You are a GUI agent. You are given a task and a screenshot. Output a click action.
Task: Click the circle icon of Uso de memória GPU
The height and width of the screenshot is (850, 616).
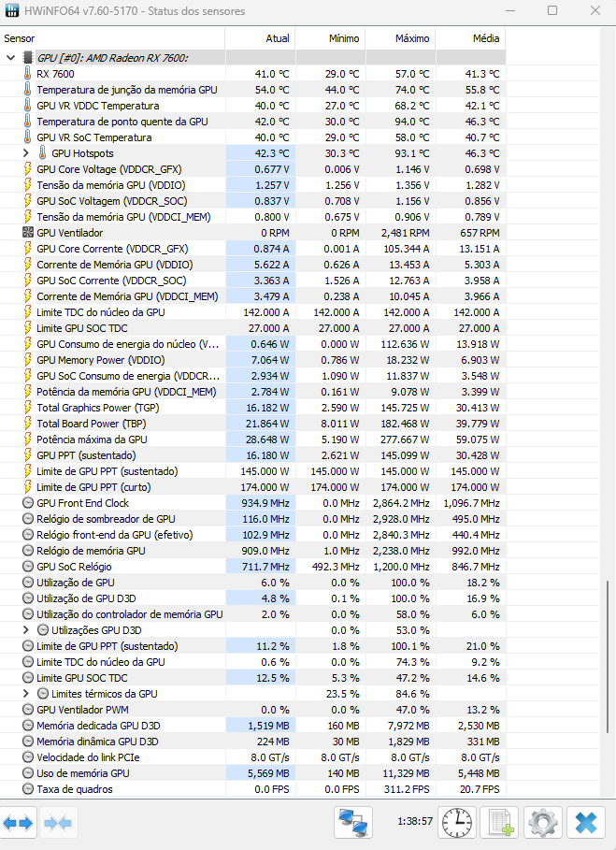pos(28,773)
